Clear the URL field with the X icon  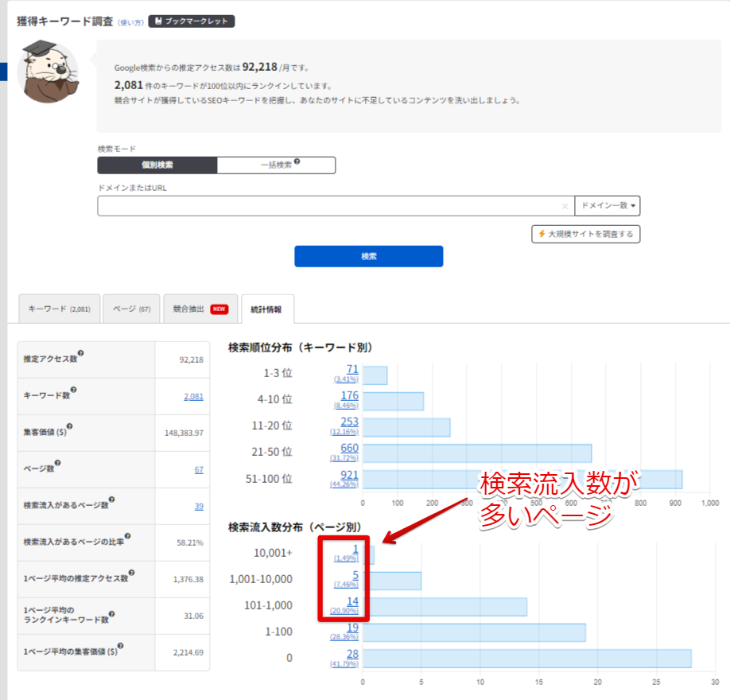point(565,206)
